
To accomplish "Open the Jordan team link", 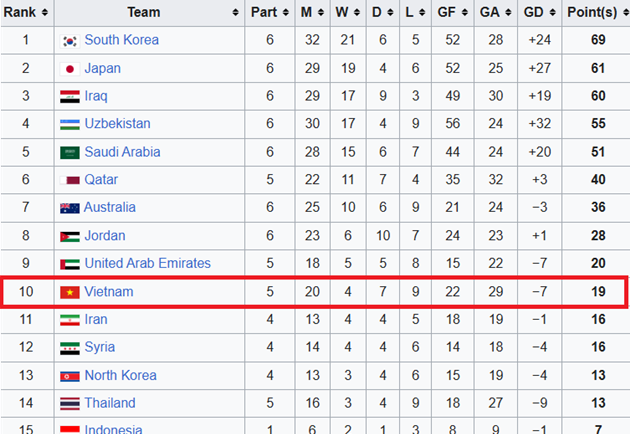I will tap(105, 236).
